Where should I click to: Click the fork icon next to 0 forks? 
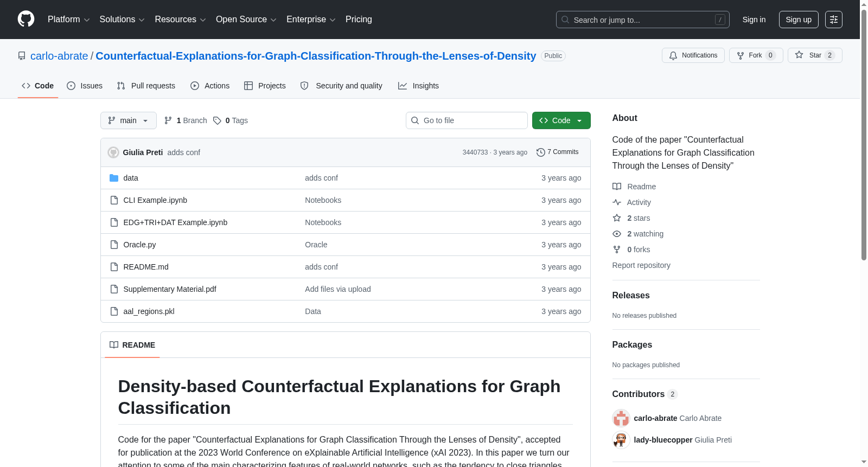coord(617,250)
